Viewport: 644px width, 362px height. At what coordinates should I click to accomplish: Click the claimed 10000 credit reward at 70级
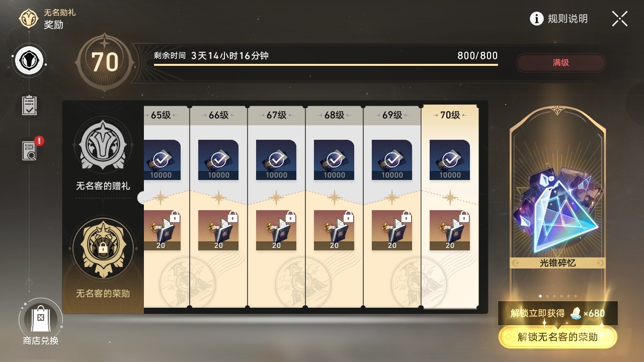pyautogui.click(x=450, y=160)
